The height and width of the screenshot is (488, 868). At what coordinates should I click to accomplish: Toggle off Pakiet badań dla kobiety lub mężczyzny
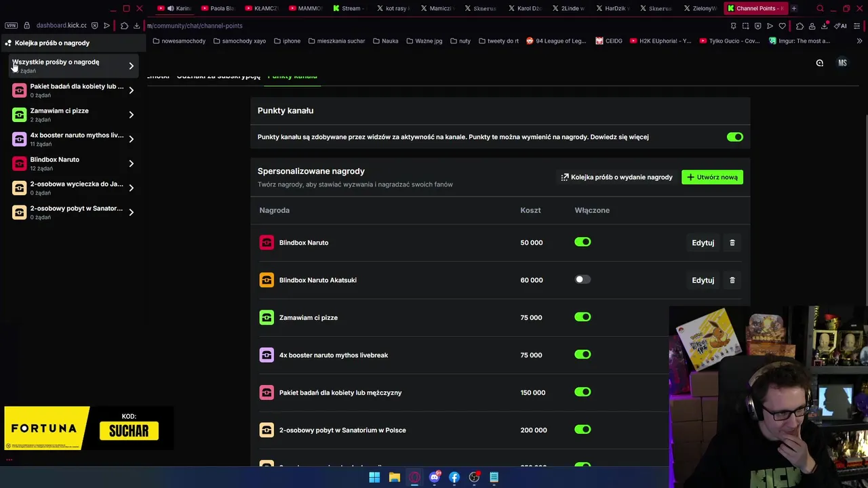(x=583, y=392)
